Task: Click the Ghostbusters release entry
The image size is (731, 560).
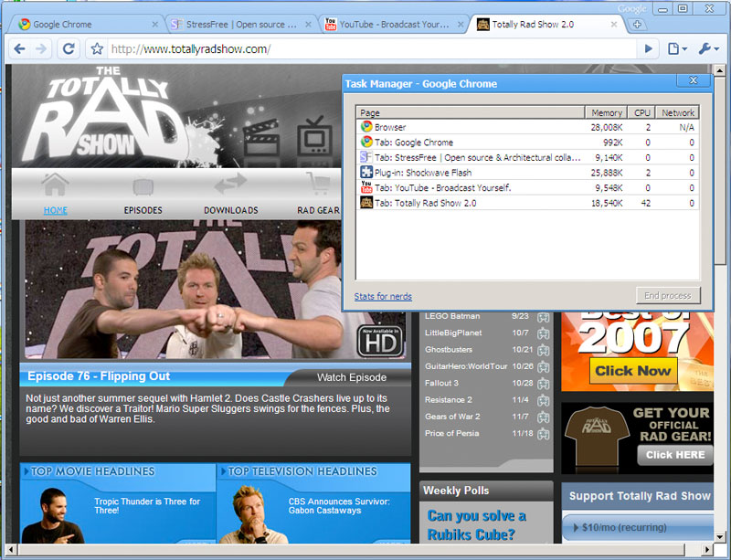Action: coord(487,350)
